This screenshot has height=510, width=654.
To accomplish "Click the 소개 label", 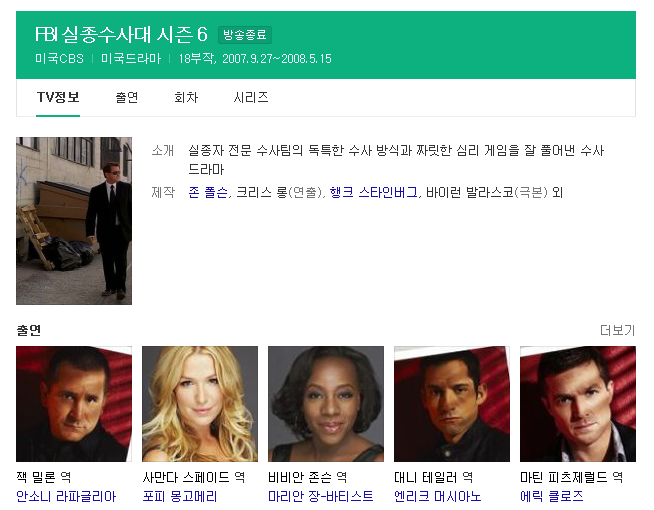I will pos(163,150).
